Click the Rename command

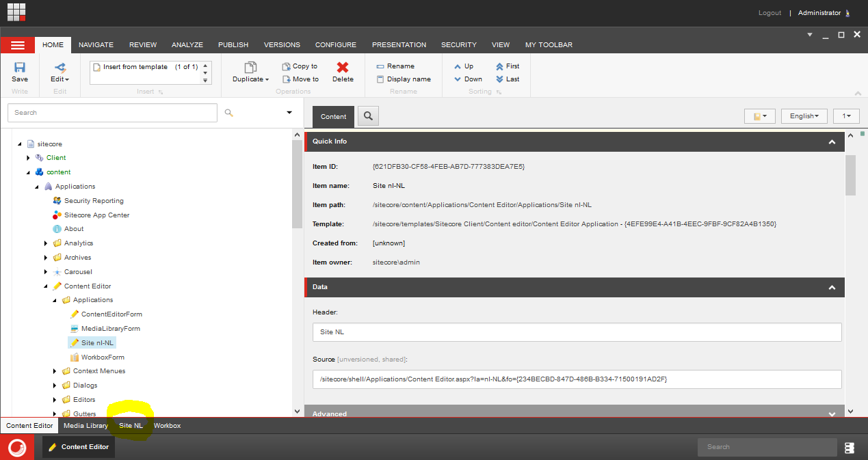point(395,66)
